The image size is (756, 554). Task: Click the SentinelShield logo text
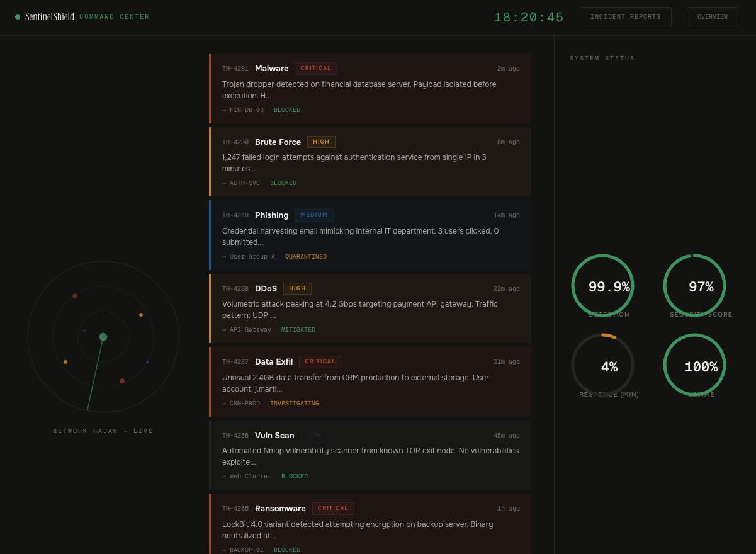pyautogui.click(x=50, y=17)
